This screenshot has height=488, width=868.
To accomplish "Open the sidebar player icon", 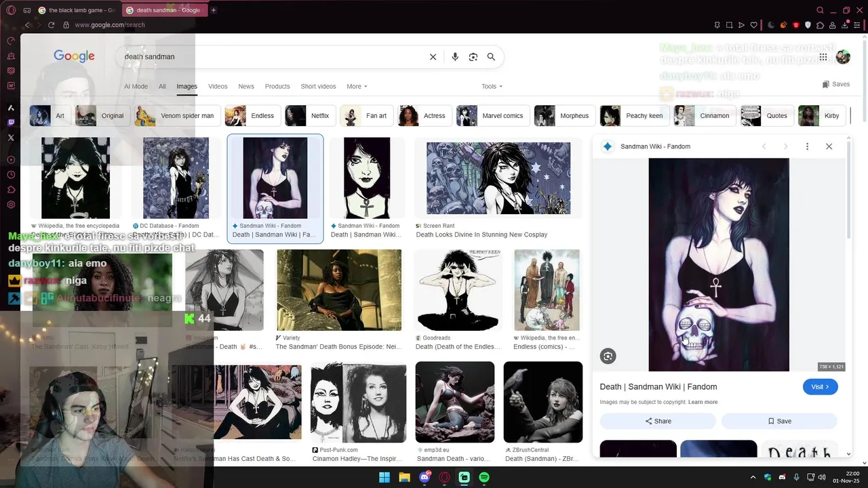I will (x=11, y=160).
